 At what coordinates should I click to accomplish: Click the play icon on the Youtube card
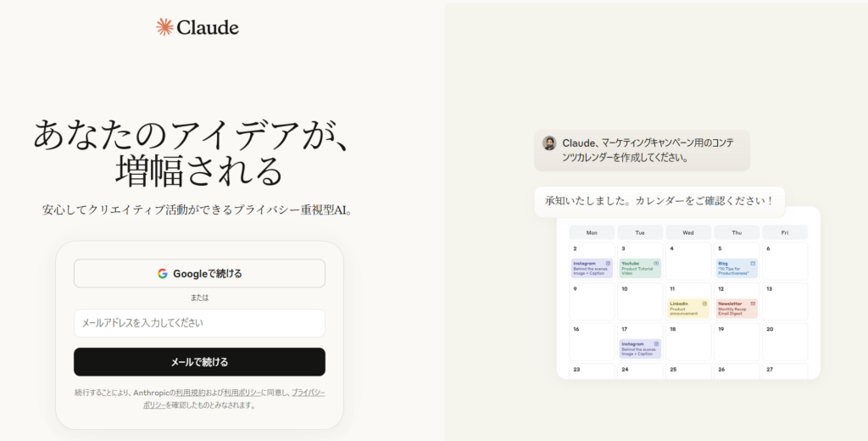pos(656,263)
